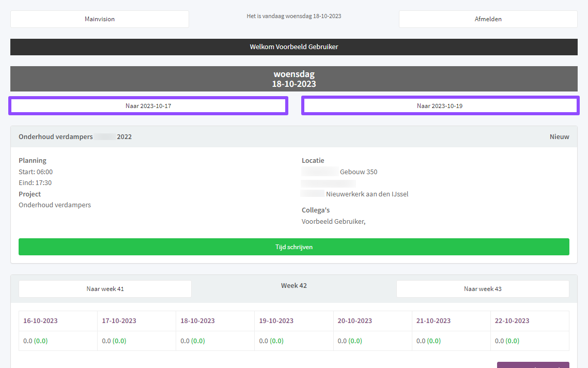Go to previous day 2023-10-17

click(148, 106)
